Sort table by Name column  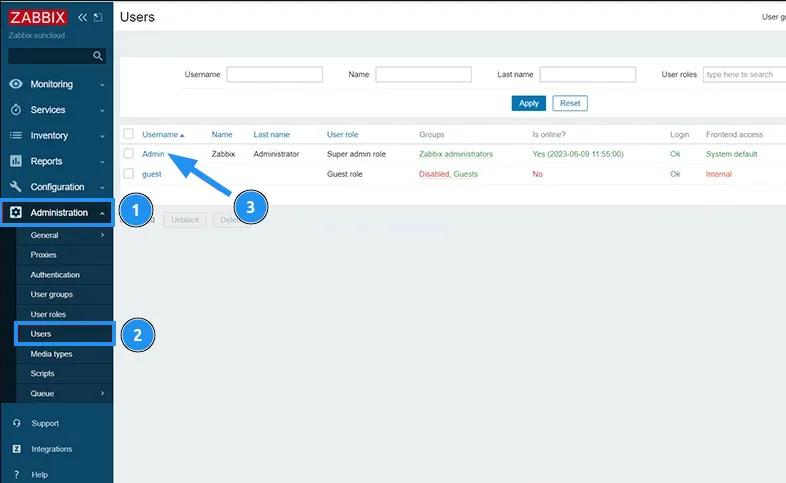[x=222, y=134]
